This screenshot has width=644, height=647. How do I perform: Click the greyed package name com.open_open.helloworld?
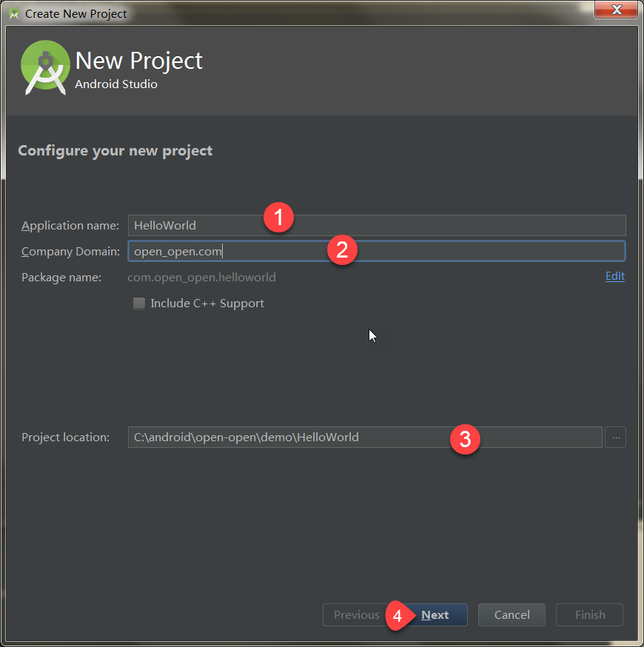[201, 277]
